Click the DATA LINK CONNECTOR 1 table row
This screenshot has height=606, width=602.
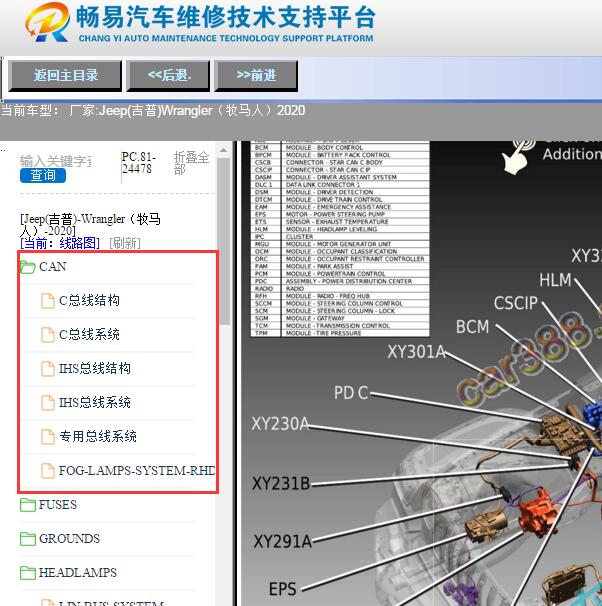pos(340,185)
